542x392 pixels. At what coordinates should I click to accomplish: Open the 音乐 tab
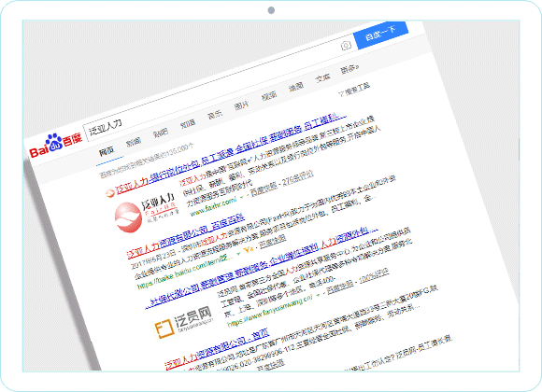(x=215, y=114)
